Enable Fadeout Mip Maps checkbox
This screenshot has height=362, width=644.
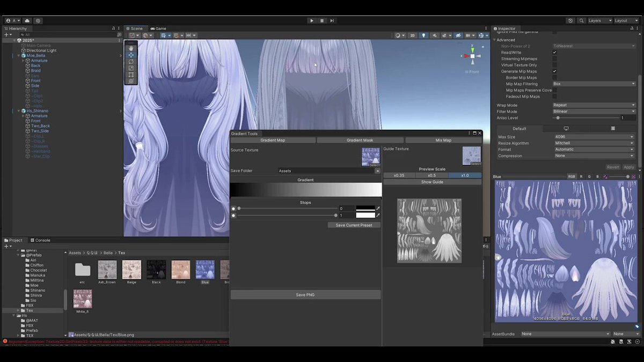(x=554, y=97)
